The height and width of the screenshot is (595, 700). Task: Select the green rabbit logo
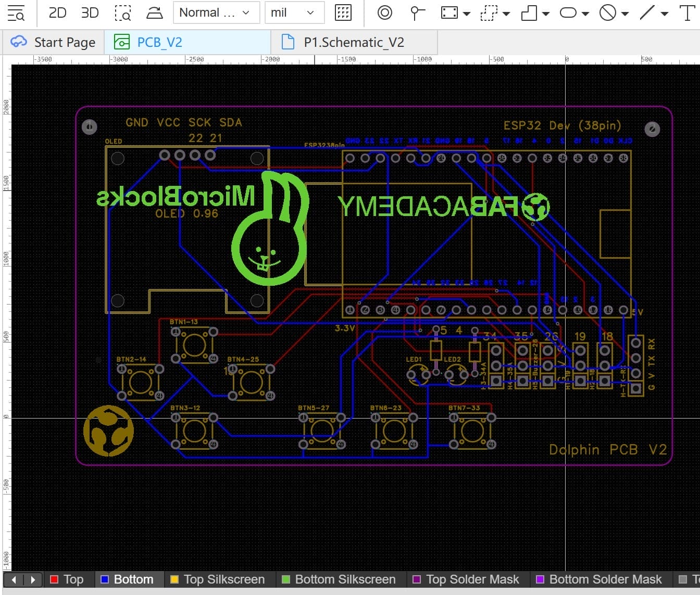(x=270, y=227)
